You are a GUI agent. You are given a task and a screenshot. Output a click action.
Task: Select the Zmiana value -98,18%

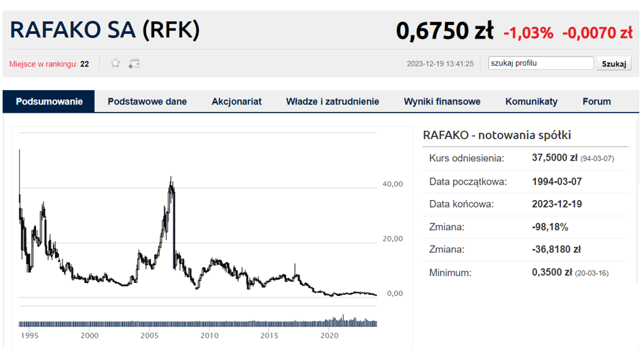[x=550, y=227]
